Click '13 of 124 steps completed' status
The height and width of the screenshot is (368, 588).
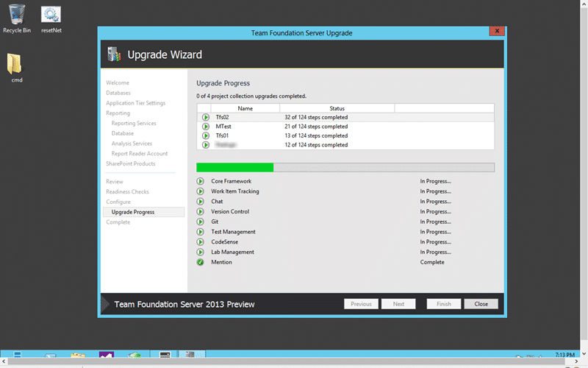point(316,135)
